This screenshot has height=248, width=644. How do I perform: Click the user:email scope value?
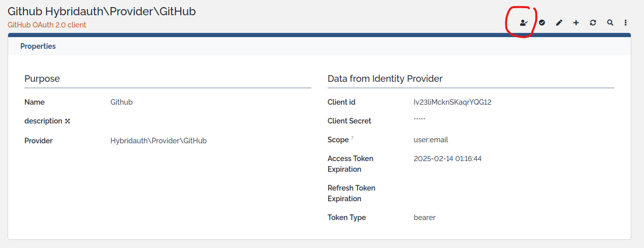pos(431,140)
